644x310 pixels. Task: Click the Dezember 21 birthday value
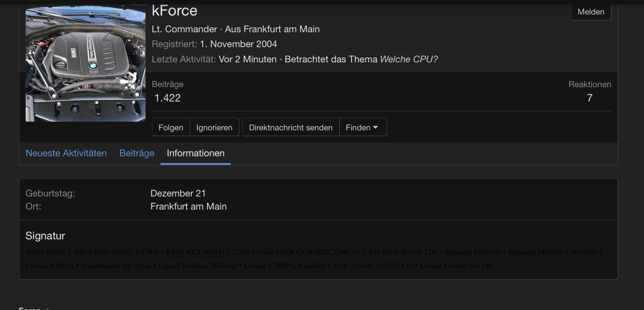click(178, 193)
